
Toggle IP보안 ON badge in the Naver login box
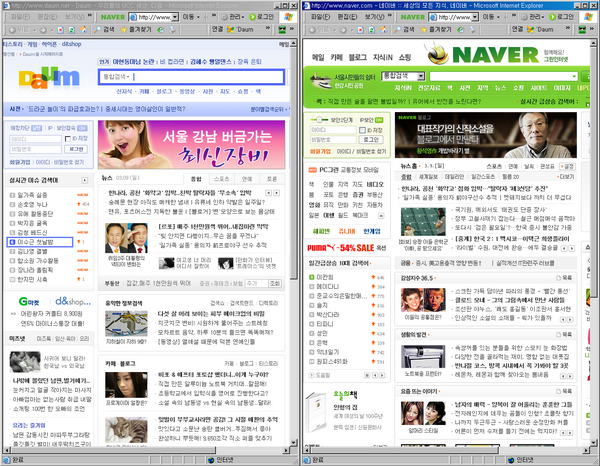(379, 120)
